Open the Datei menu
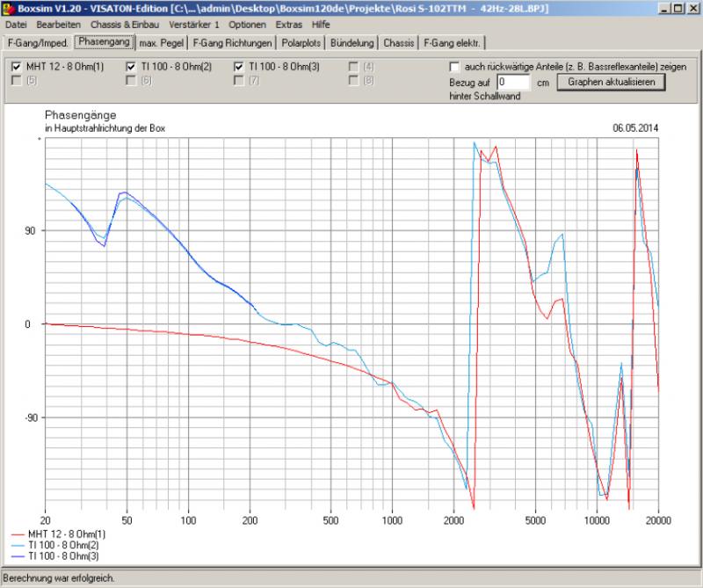The image size is (703, 588). pyautogui.click(x=16, y=25)
